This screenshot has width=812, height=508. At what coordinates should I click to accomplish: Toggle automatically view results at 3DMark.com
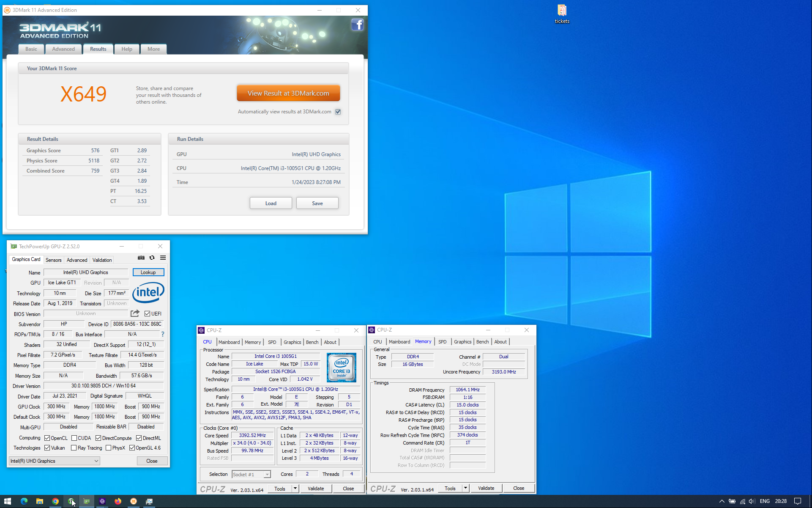(x=338, y=112)
